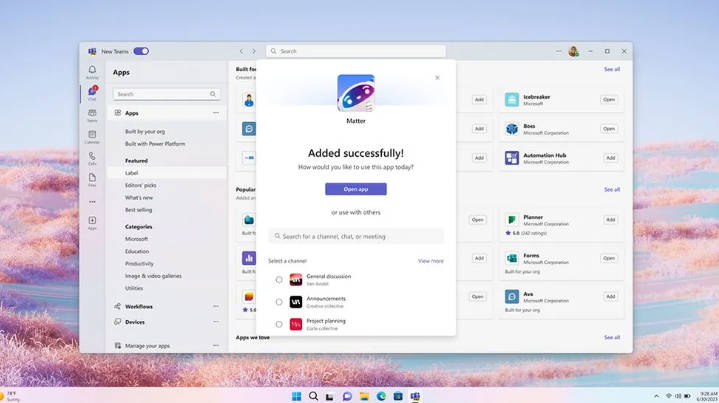The height and width of the screenshot is (403, 719).
Task: Open the Image & video galleries category
Action: click(x=153, y=276)
